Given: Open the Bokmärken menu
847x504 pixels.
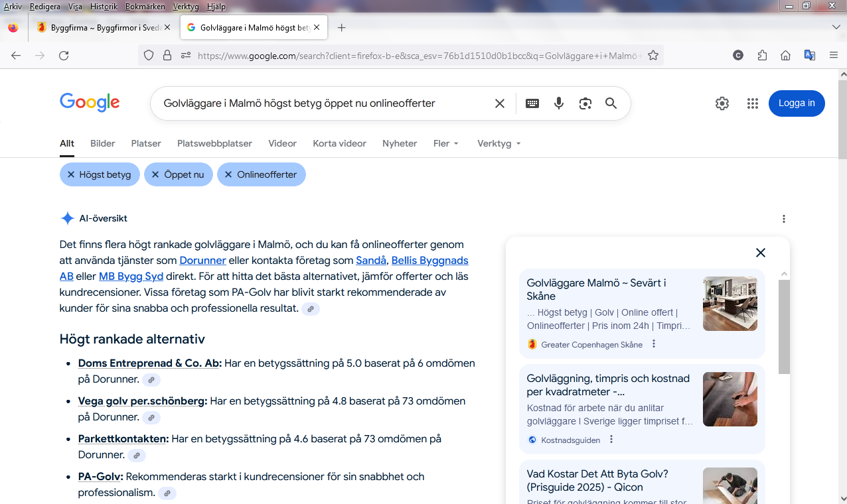Looking at the screenshot, I should (x=144, y=7).
